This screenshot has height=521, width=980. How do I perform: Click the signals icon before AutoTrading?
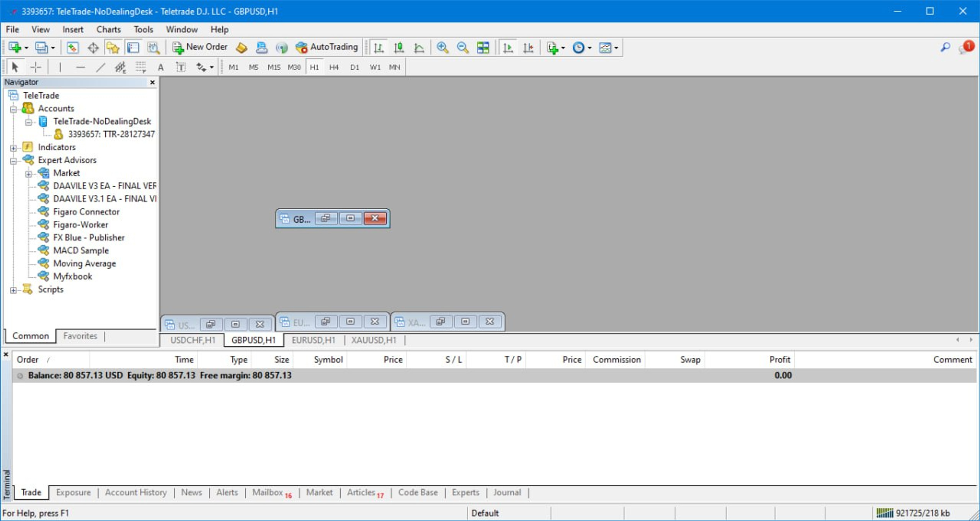click(282, 47)
